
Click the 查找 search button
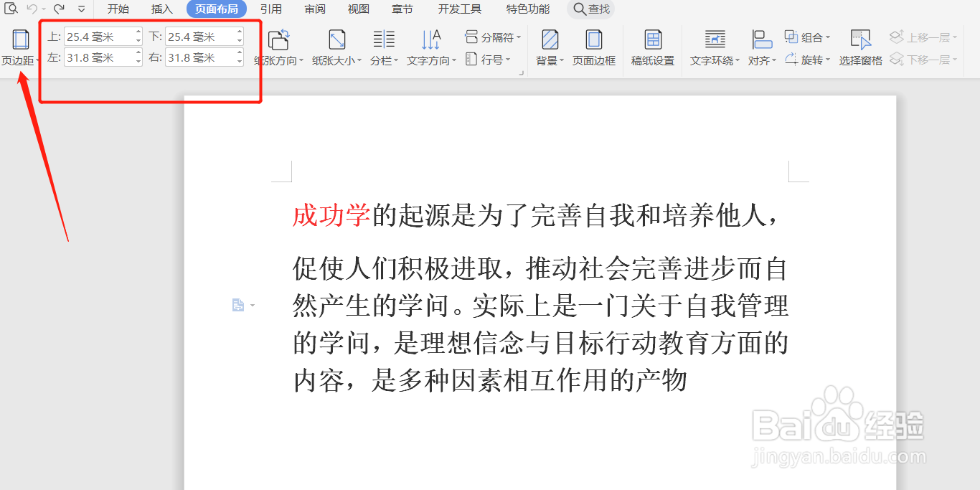tap(590, 9)
